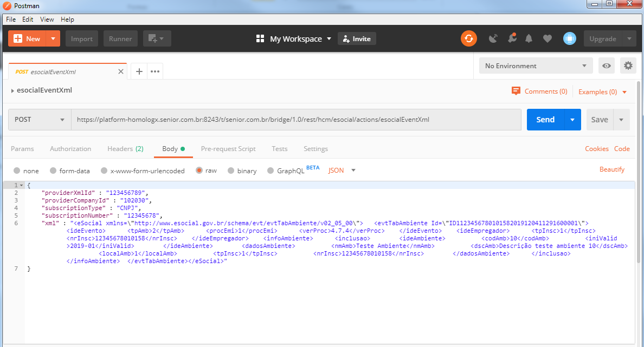Viewport: 644px width, 347px height.
Task: Open manage environments gear icon
Action: click(628, 66)
